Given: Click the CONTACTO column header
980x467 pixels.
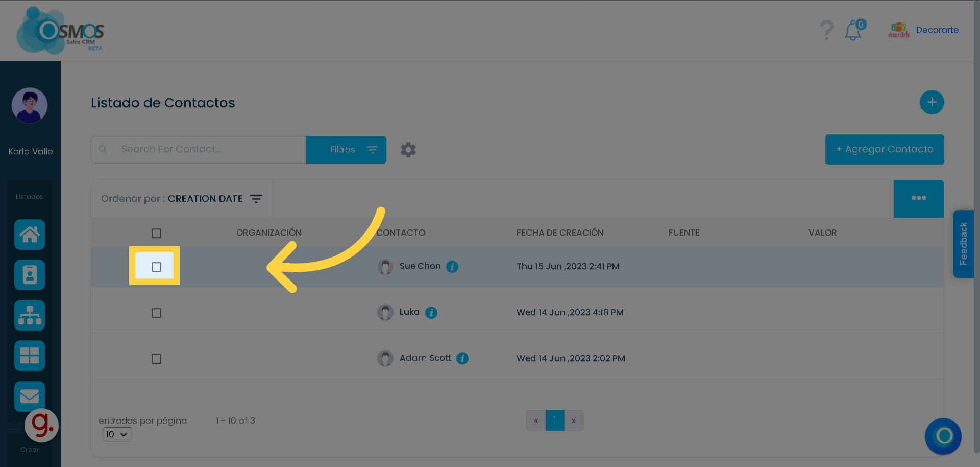Looking at the screenshot, I should [401, 232].
